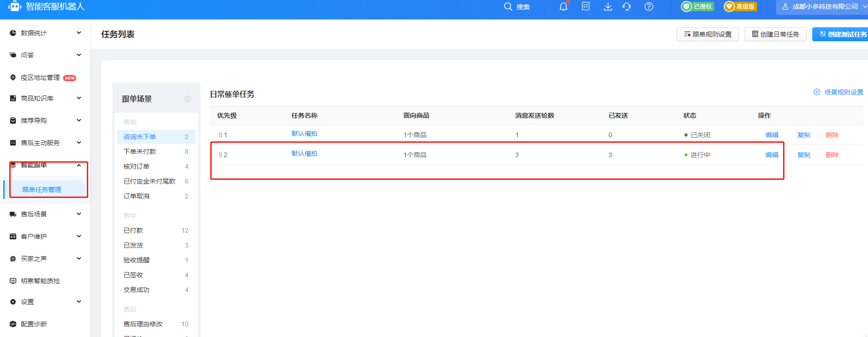The image size is (868, 337).
Task: Click the 买家之声 sidebar icon
Action: [x=13, y=259]
